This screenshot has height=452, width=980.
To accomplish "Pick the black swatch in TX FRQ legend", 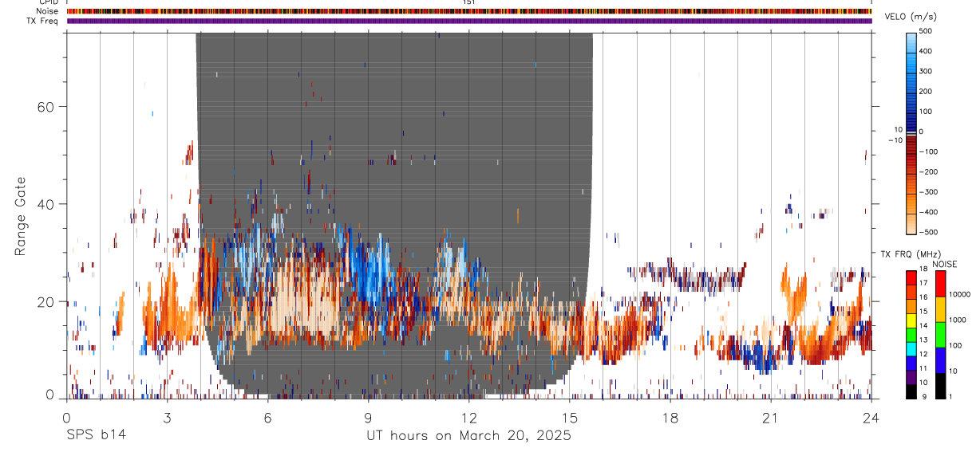I will 911,391.
